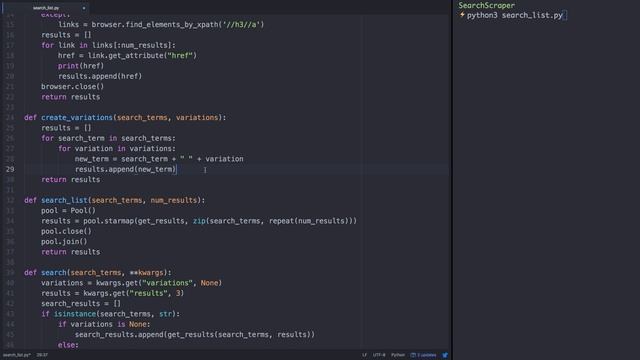Open the updates indicator in status bar

[423, 355]
